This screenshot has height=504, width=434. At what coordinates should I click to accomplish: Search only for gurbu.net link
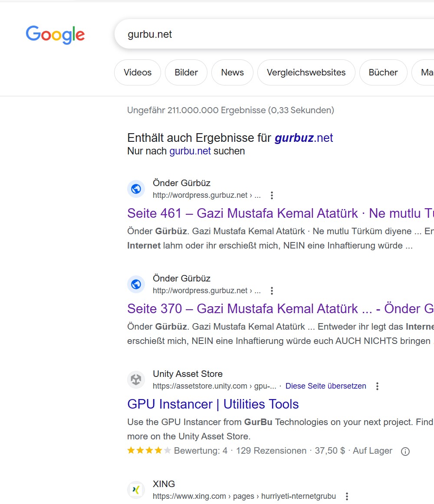(x=190, y=151)
